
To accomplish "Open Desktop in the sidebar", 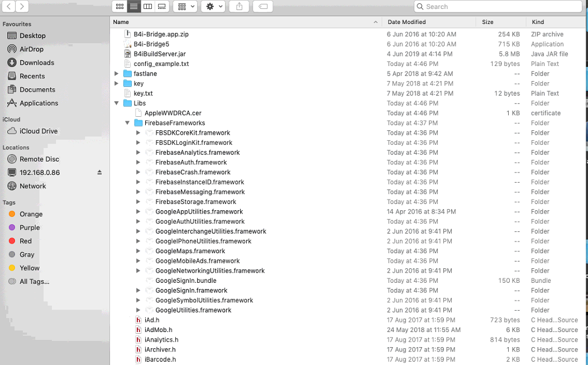I will coord(32,36).
